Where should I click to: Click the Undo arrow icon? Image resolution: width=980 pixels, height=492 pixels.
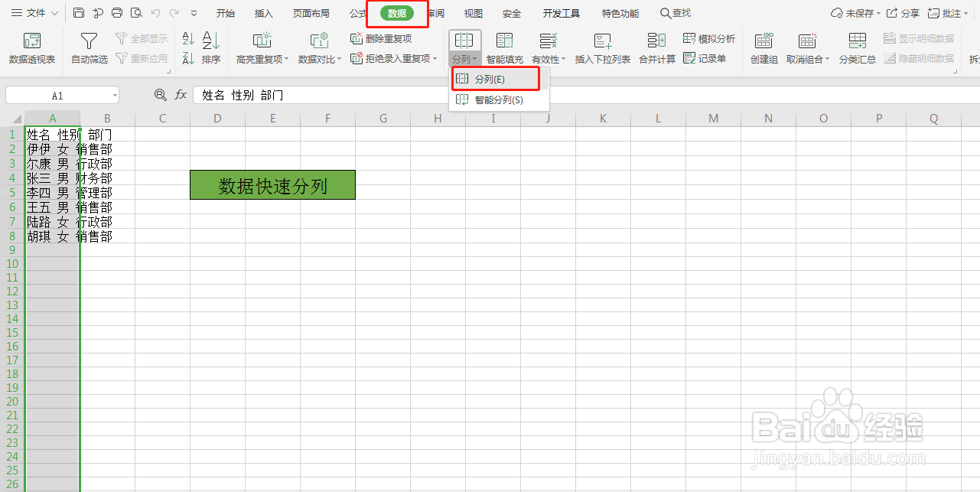coord(155,13)
